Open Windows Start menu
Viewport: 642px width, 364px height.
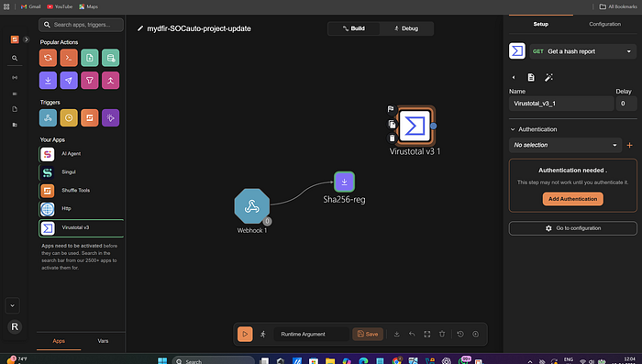pyautogui.click(x=162, y=360)
